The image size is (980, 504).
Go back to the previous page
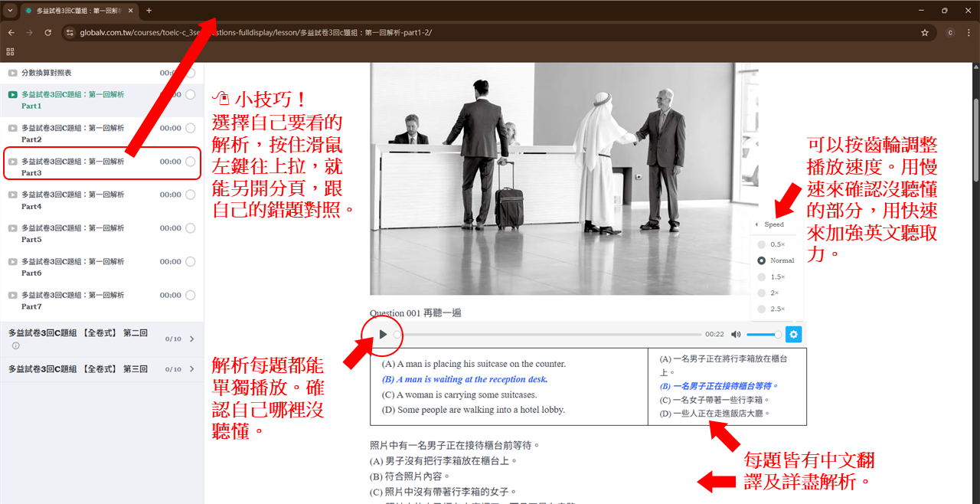click(11, 33)
